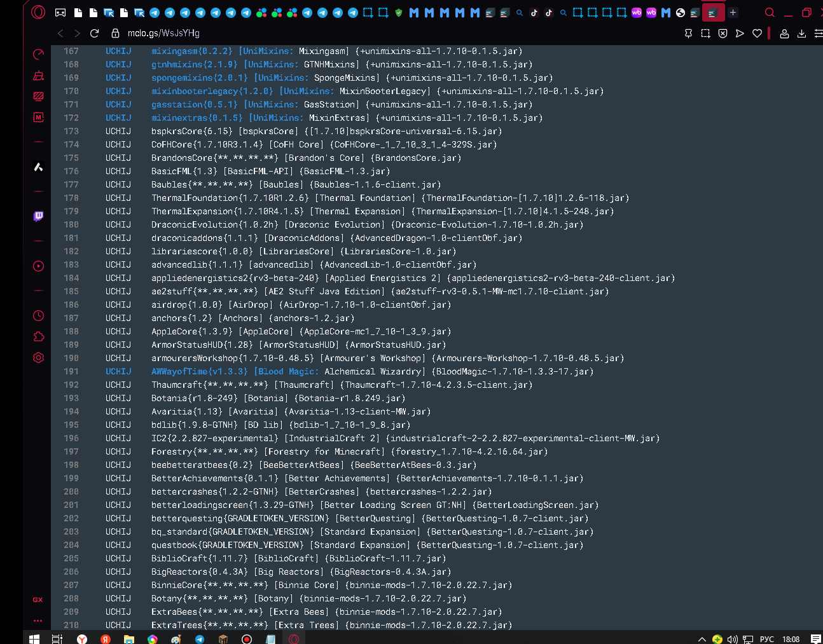Open sidebar three-dots setup menu
Screen dimensions: 823x644
38,620
